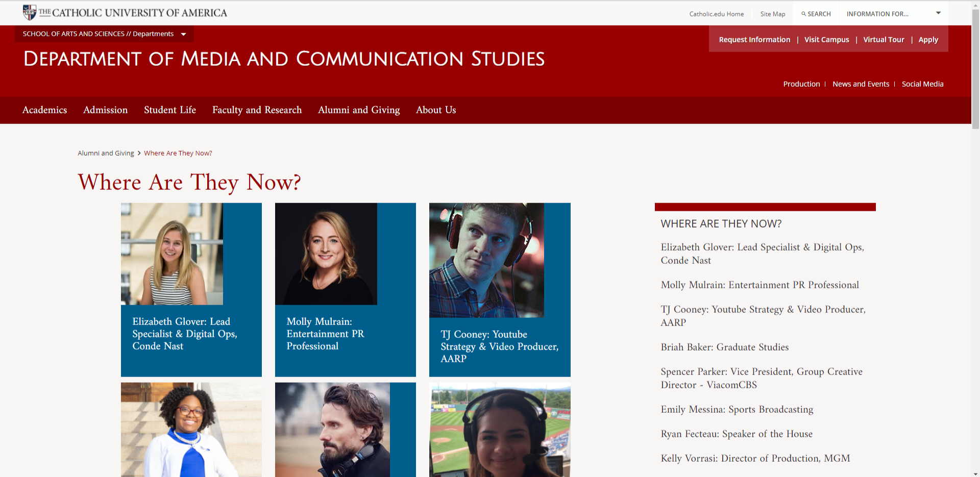This screenshot has height=477, width=980.
Task: Click the Request Information button
Action: point(754,40)
